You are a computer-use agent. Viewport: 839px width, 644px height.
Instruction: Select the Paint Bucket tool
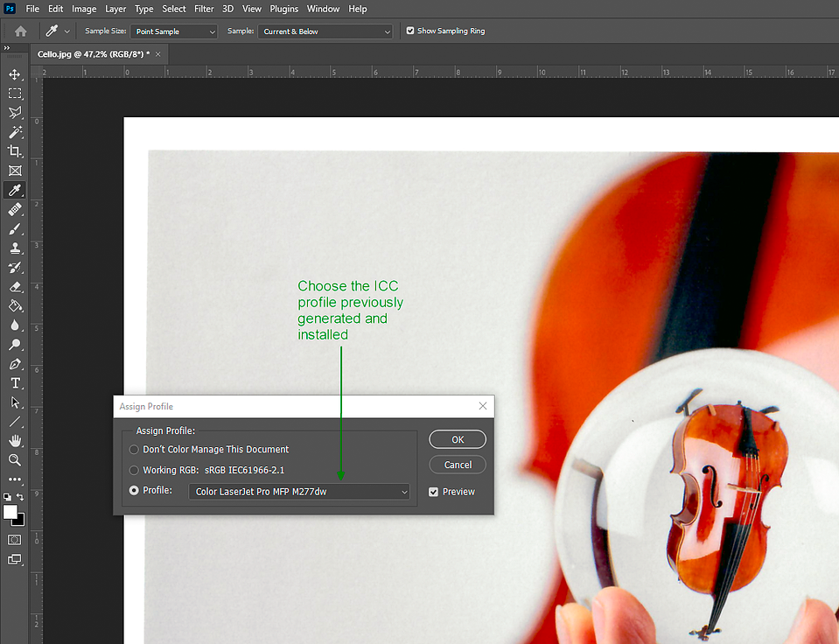click(15, 305)
